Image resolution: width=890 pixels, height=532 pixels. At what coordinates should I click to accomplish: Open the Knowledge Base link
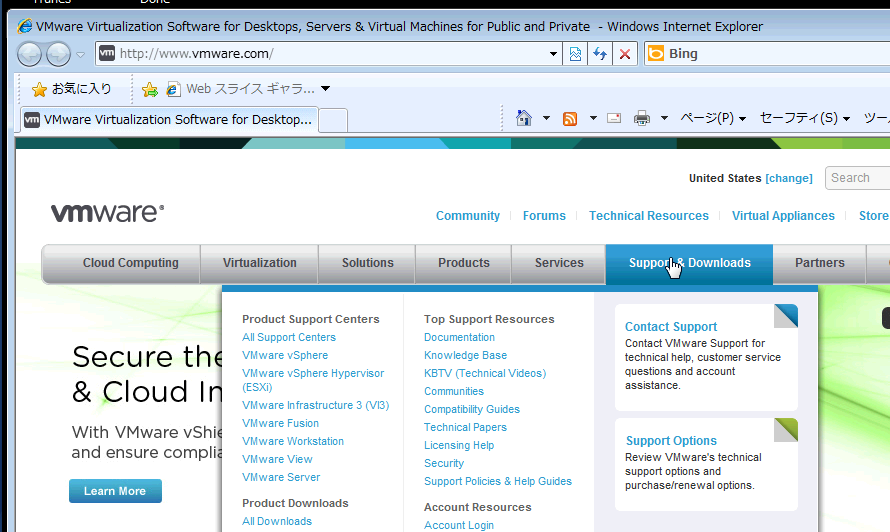pos(465,355)
